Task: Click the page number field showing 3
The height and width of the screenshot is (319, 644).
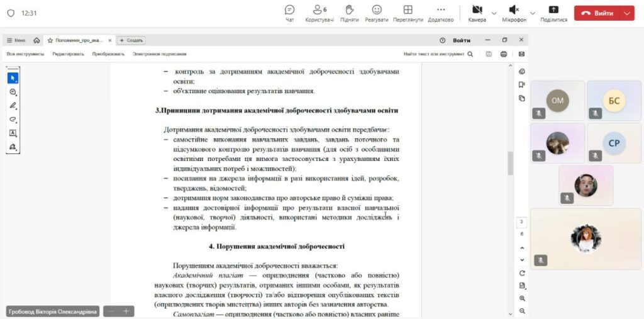Action: click(x=522, y=222)
